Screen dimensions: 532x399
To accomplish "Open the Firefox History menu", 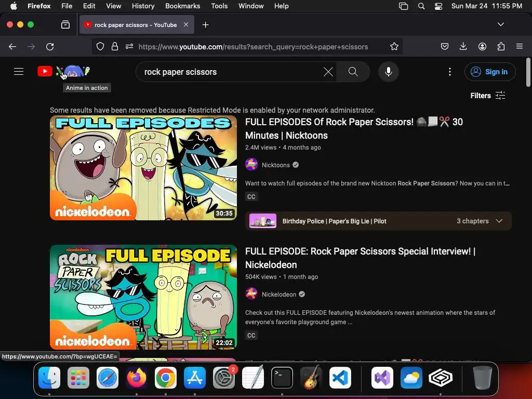I will [x=143, y=6].
